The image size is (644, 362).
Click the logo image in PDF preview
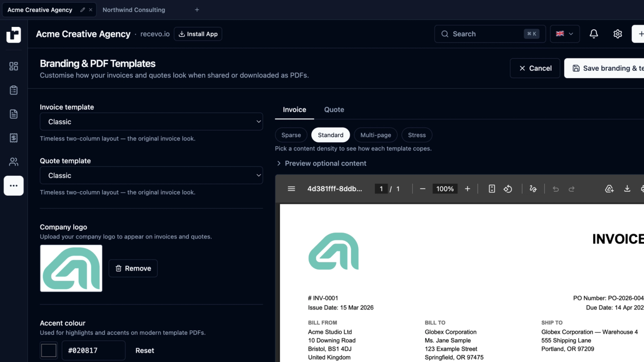point(333,251)
